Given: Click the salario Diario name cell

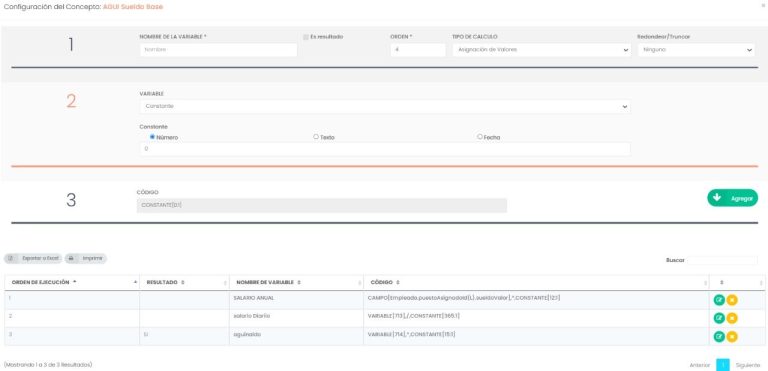Looking at the screenshot, I should 296,318.
